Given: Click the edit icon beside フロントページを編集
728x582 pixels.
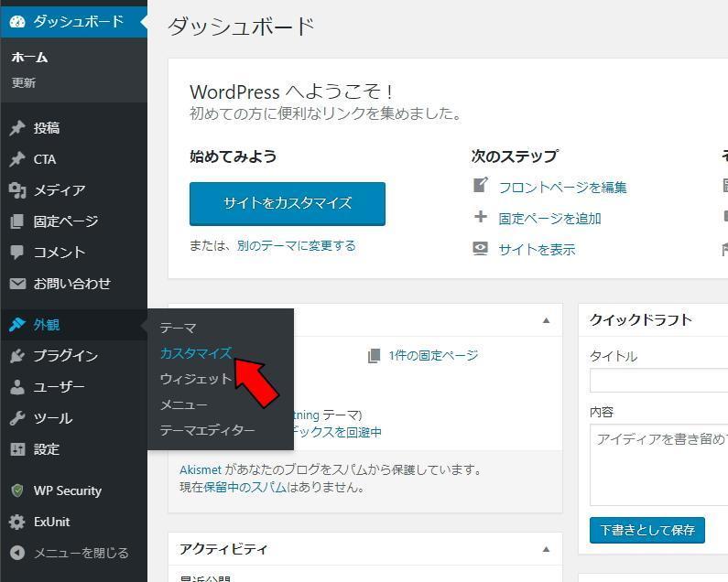Looking at the screenshot, I should pos(481,185).
